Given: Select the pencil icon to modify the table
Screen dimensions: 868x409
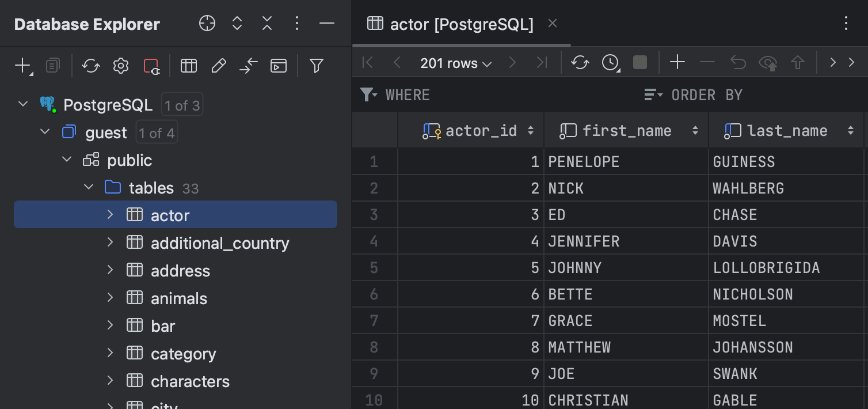Looking at the screenshot, I should pos(218,66).
